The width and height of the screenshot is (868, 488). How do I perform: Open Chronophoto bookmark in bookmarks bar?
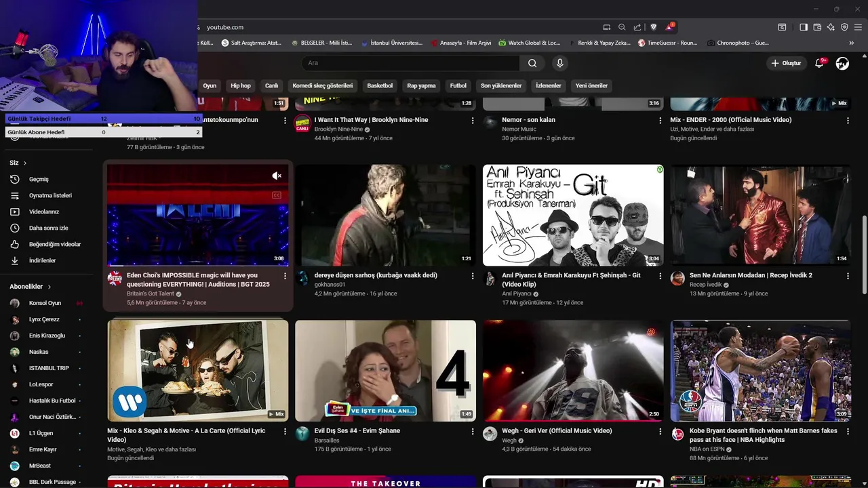[x=738, y=43]
